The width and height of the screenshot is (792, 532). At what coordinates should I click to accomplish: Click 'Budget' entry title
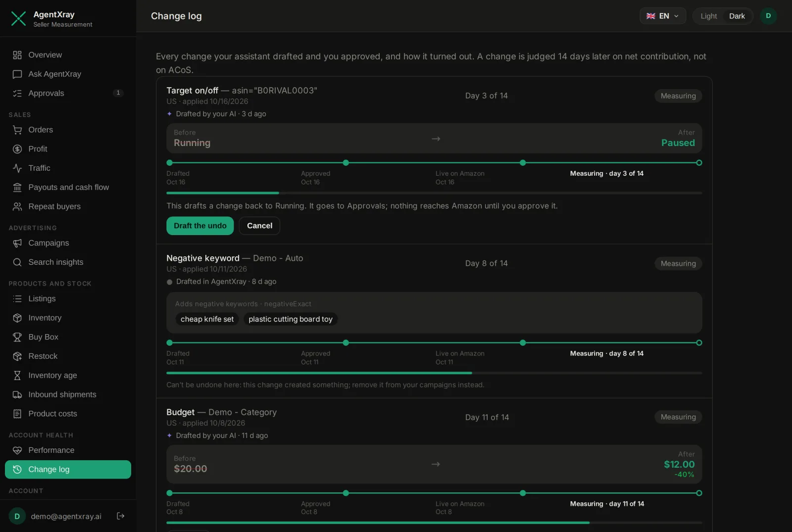181,412
